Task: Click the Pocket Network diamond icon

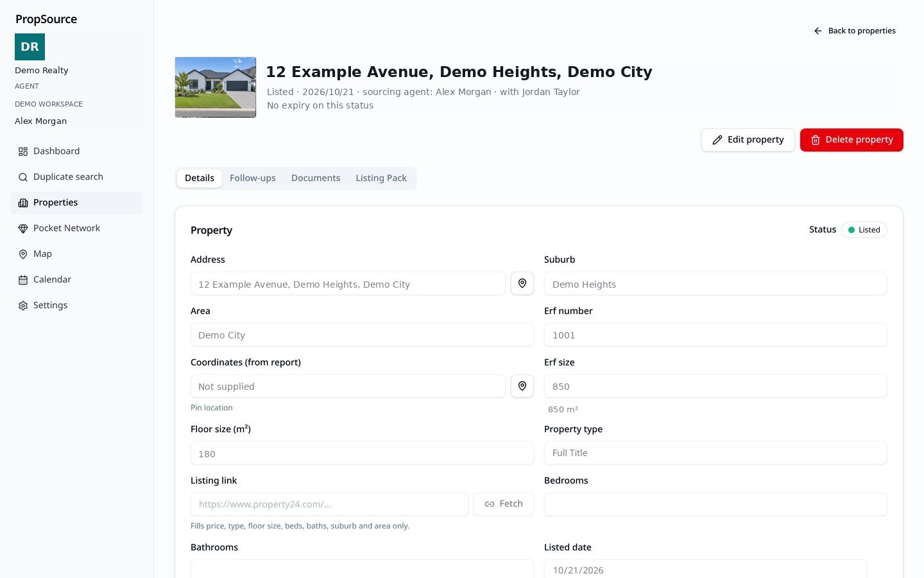Action: pyautogui.click(x=23, y=229)
